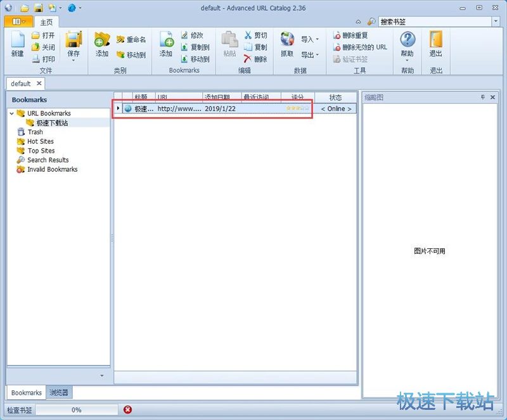Set rating stars on bookmark row
Image resolution: width=507 pixels, height=420 pixels.
(x=297, y=108)
